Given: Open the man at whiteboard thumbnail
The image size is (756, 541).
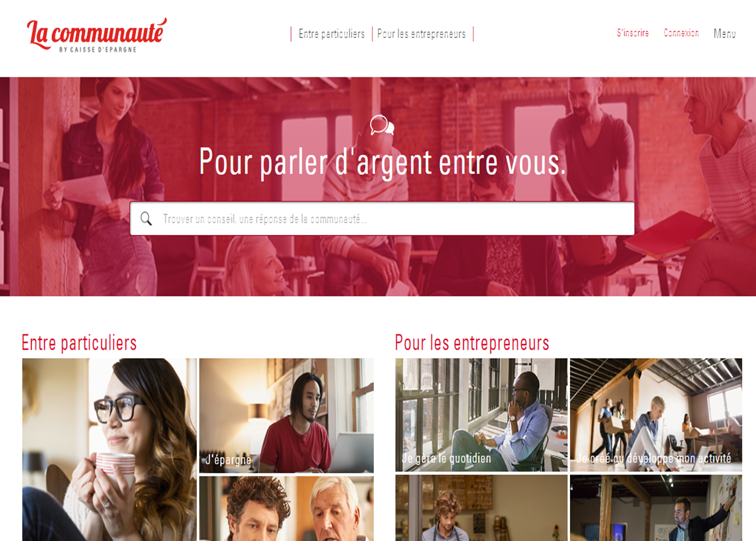Looking at the screenshot, I should (x=656, y=508).
